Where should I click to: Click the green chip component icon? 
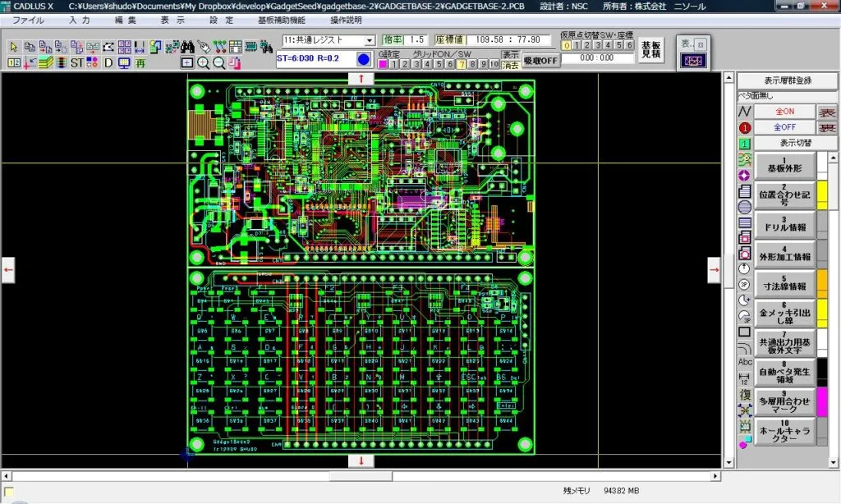click(x=250, y=47)
